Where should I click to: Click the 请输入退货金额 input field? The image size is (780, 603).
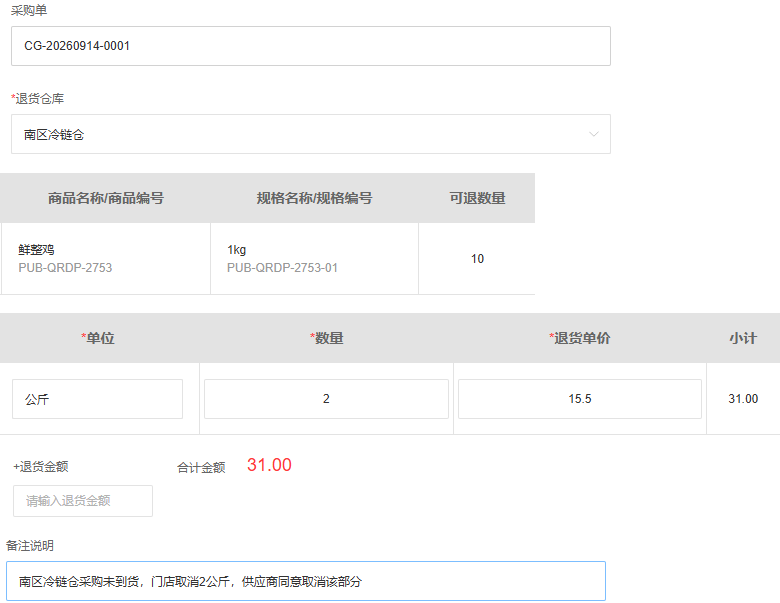pyautogui.click(x=83, y=501)
